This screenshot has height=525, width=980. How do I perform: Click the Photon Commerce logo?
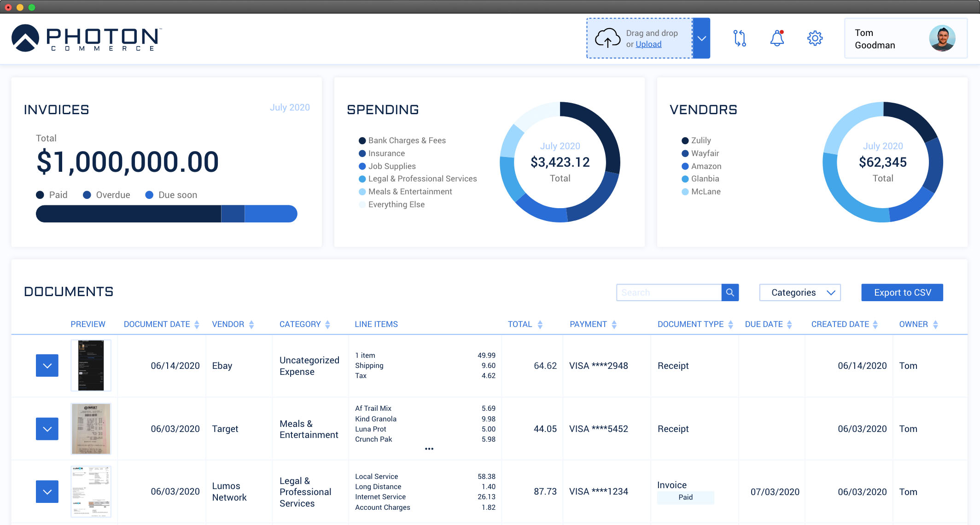point(85,38)
